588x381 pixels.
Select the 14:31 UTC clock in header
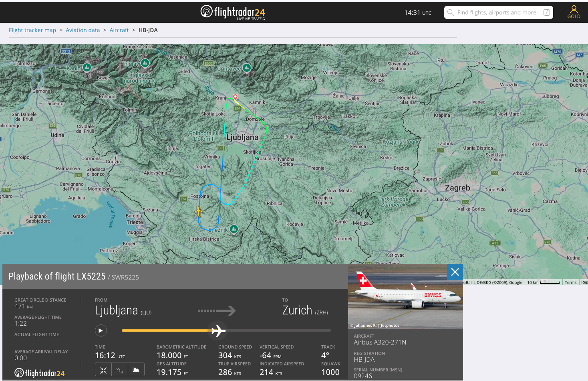(418, 12)
